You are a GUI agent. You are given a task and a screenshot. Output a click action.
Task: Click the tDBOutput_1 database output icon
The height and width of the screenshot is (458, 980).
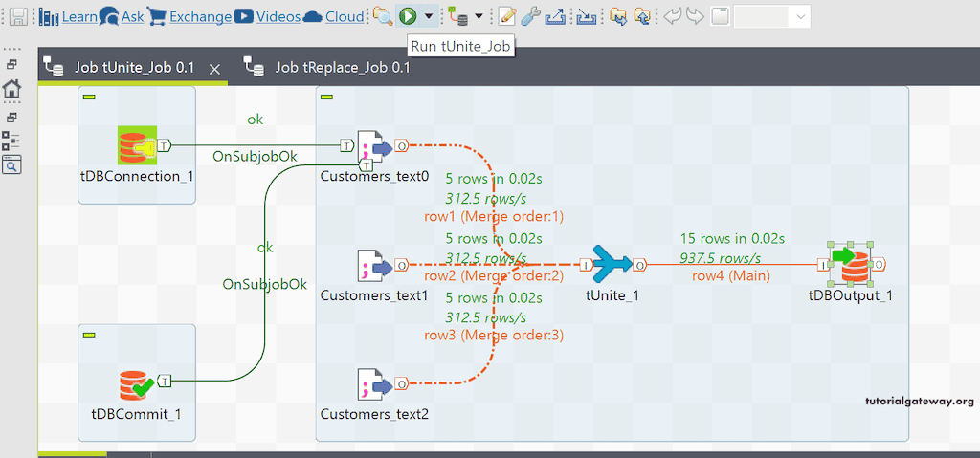(850, 265)
